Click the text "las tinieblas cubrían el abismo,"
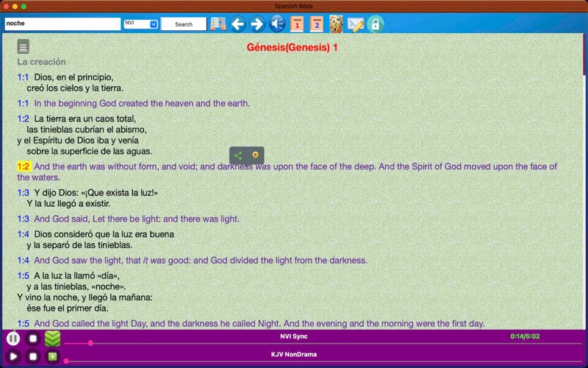 pos(87,130)
